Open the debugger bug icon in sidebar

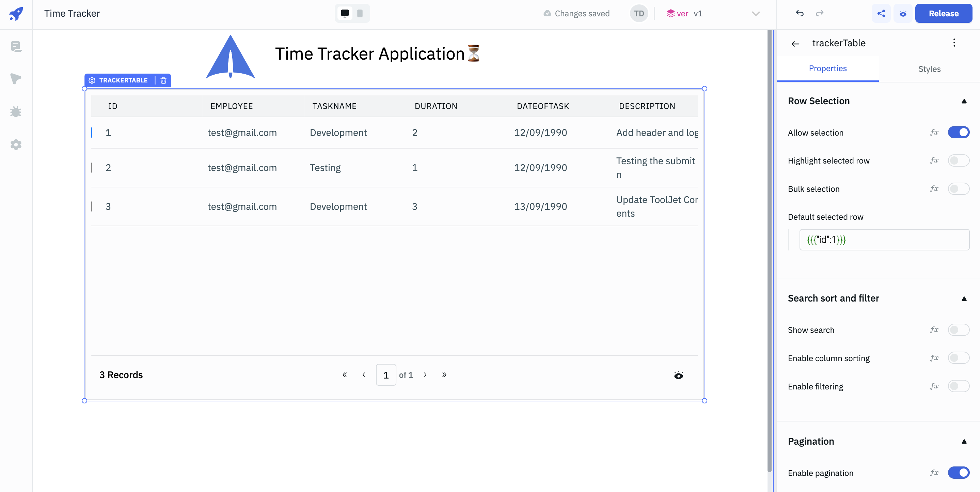[x=16, y=111]
